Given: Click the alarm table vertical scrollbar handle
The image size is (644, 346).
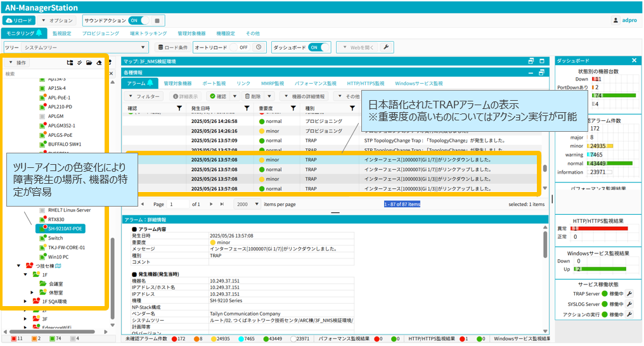Looking at the screenshot, I should [545, 169].
